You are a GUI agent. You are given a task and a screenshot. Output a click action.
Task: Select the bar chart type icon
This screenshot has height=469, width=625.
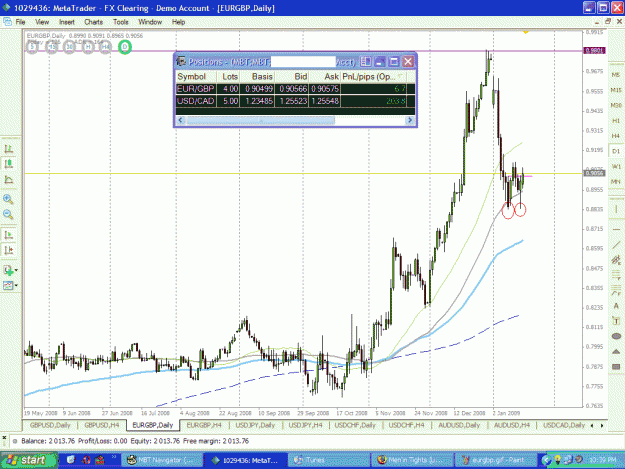tap(8, 149)
